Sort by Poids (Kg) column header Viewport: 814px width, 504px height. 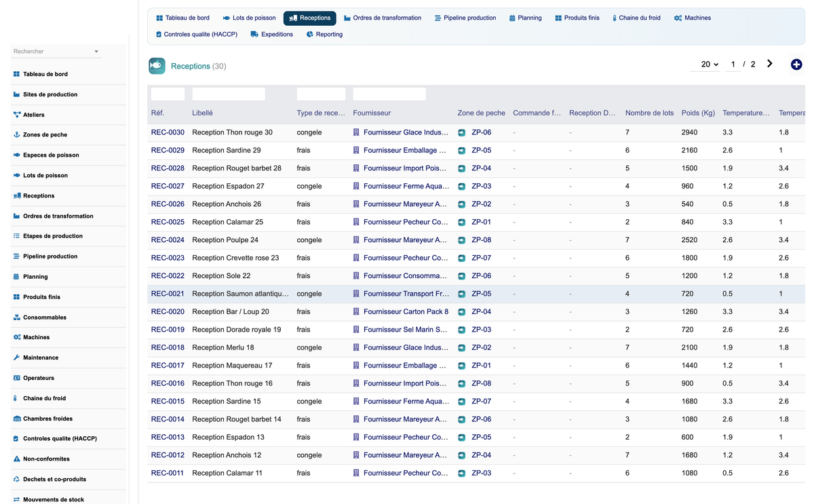point(698,113)
